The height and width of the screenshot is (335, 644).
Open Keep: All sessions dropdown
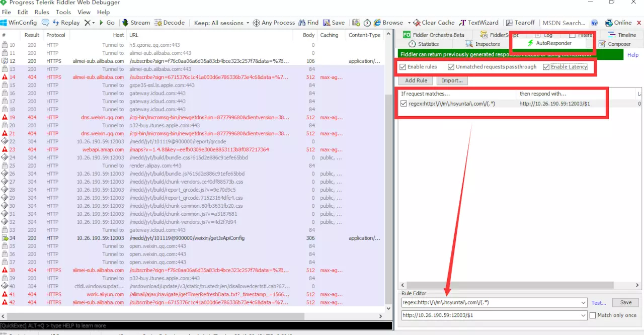[221, 23]
